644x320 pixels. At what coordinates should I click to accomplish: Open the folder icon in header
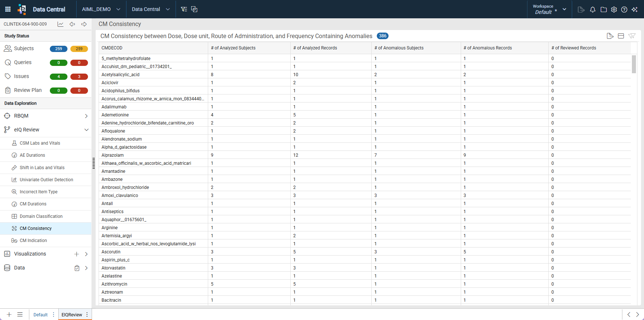click(x=604, y=10)
